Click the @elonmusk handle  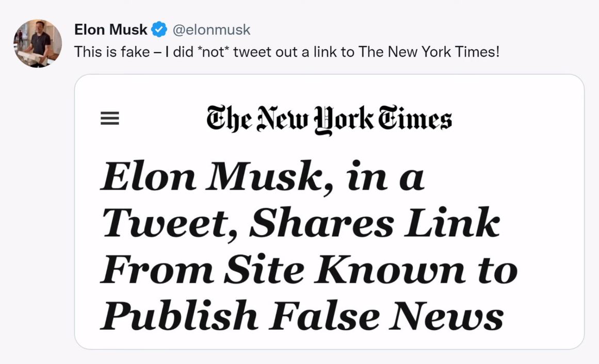[x=211, y=29]
